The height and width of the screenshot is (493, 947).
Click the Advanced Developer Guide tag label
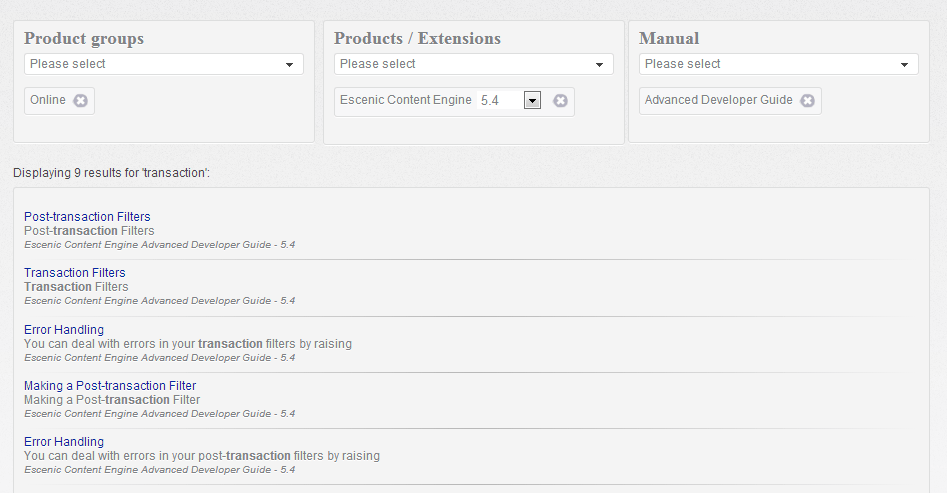click(718, 100)
